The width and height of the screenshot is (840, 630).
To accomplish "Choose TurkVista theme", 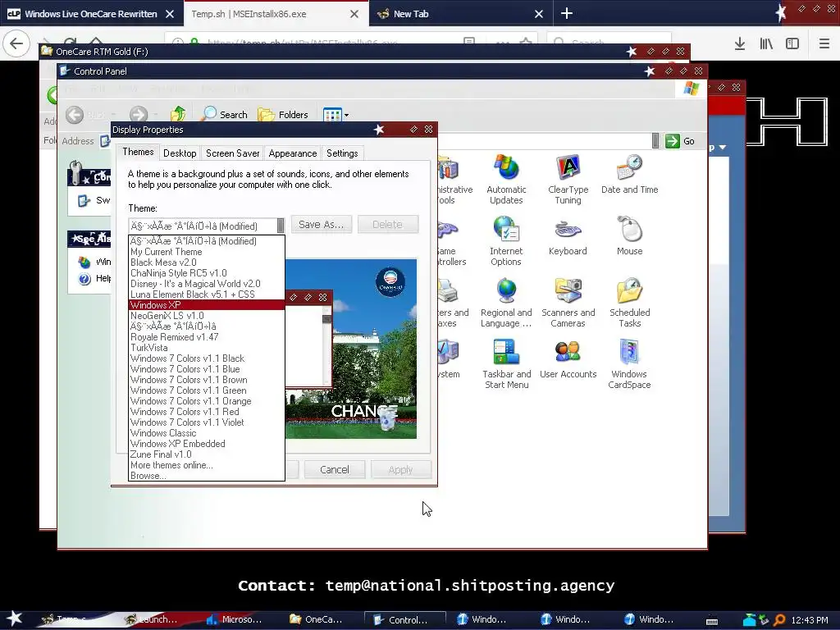I will coord(207,348).
